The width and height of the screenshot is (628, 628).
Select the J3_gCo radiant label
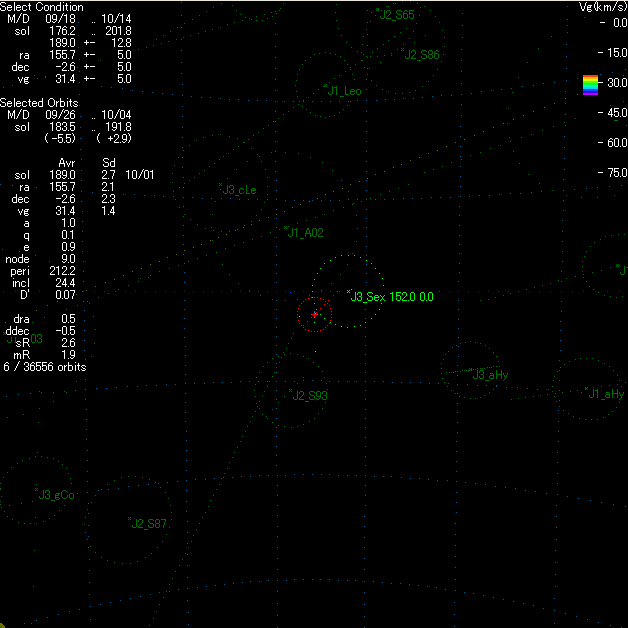tap(57, 494)
